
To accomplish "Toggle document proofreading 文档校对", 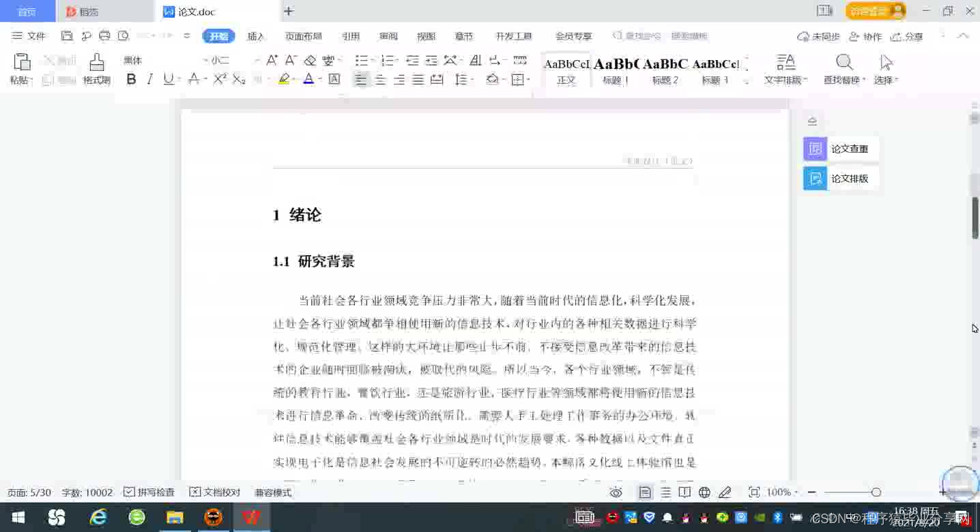I will [x=215, y=492].
